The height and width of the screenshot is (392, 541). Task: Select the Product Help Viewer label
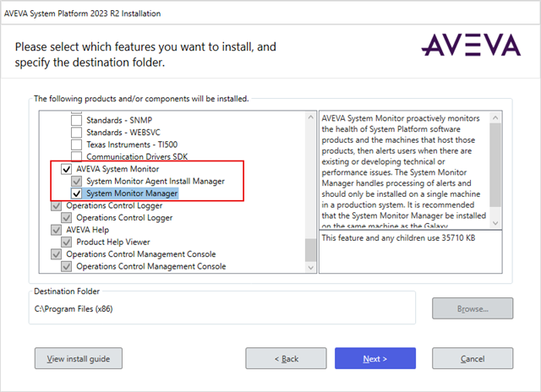[x=113, y=242]
